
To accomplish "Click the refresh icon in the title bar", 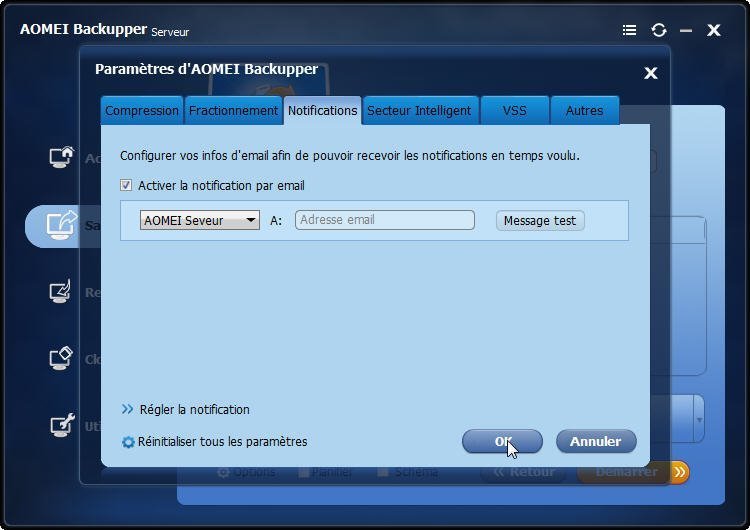I will (x=659, y=30).
